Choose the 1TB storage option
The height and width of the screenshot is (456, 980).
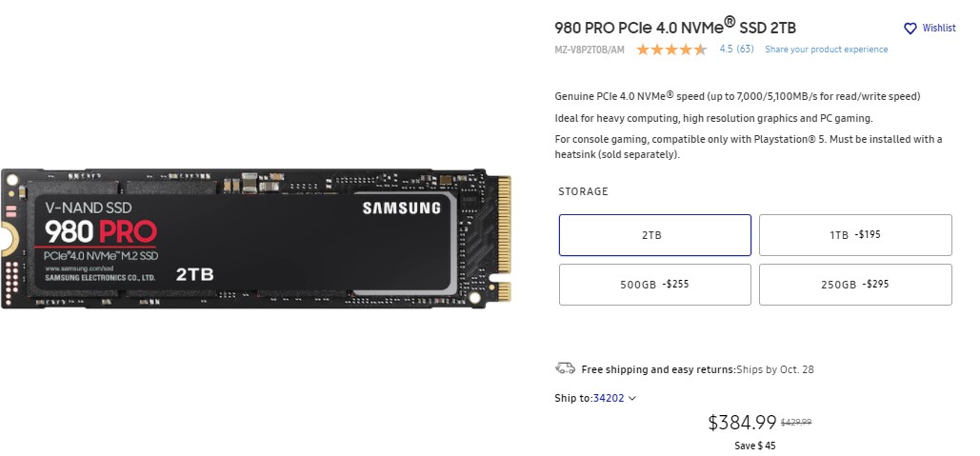tap(855, 234)
